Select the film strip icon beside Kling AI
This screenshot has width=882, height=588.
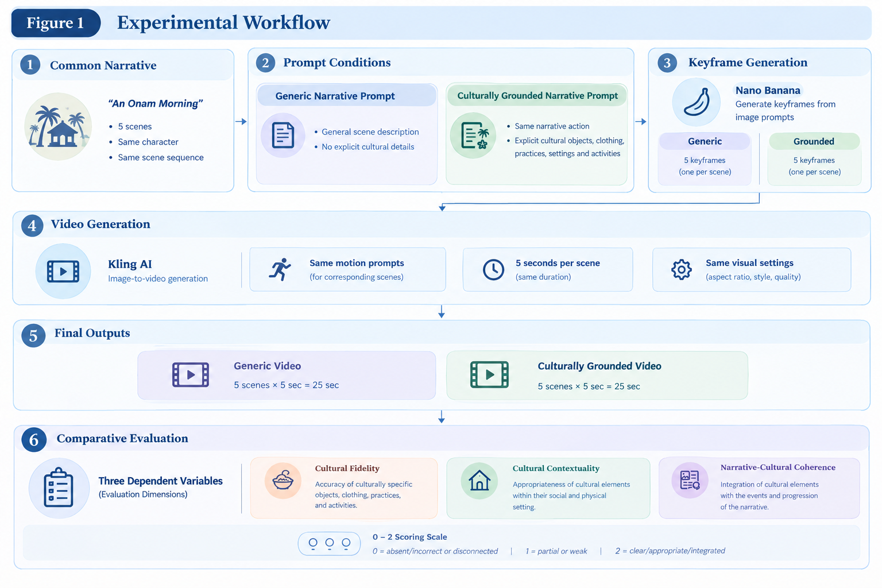(63, 271)
